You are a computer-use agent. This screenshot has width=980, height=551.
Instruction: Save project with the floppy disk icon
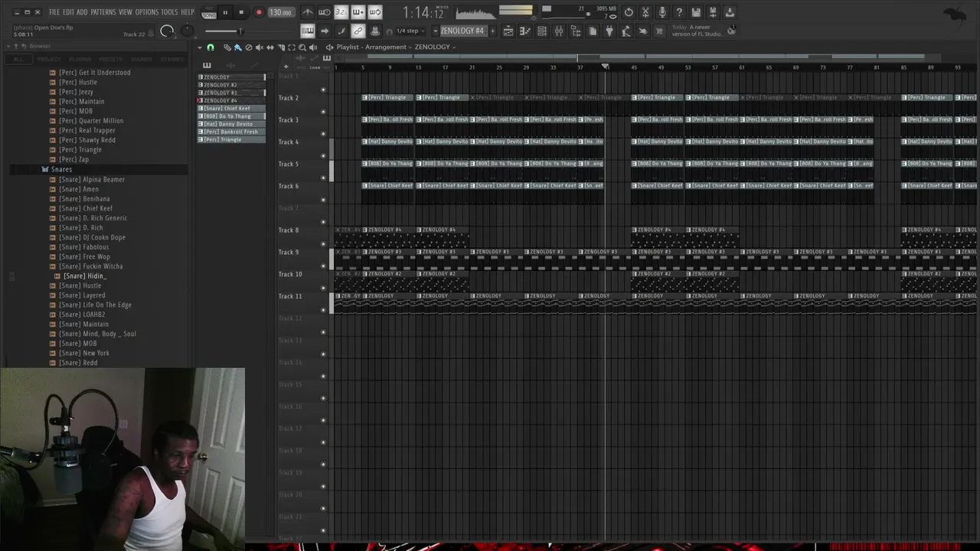(x=696, y=12)
